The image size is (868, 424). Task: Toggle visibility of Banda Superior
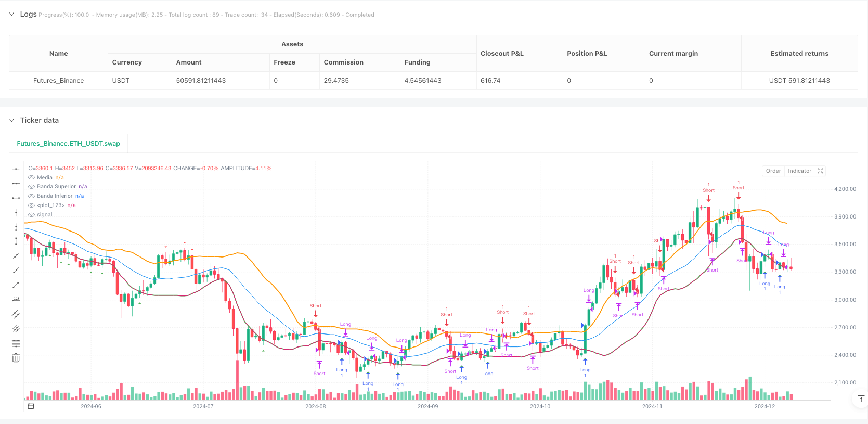(x=32, y=187)
